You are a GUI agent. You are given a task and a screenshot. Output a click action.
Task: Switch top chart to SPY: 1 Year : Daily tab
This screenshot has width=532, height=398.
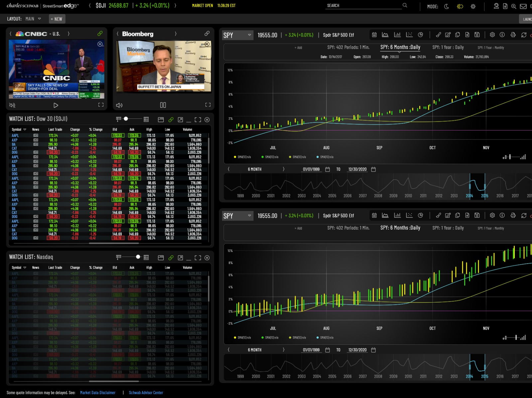click(448, 47)
